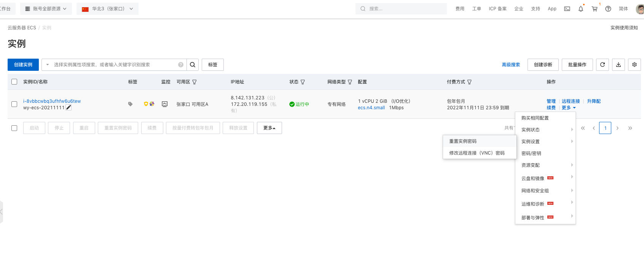Click the 创建实例 button
Viewport: 644px width, 257px height.
(23, 65)
